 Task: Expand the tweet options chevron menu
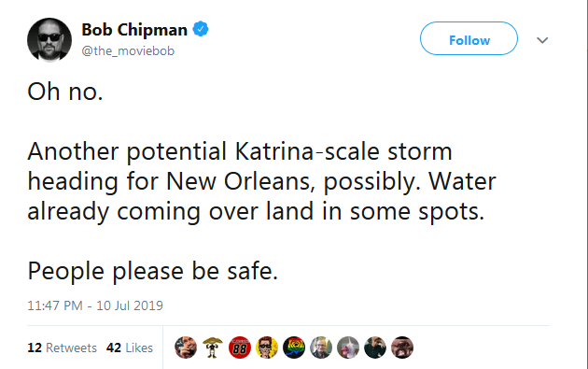(542, 40)
